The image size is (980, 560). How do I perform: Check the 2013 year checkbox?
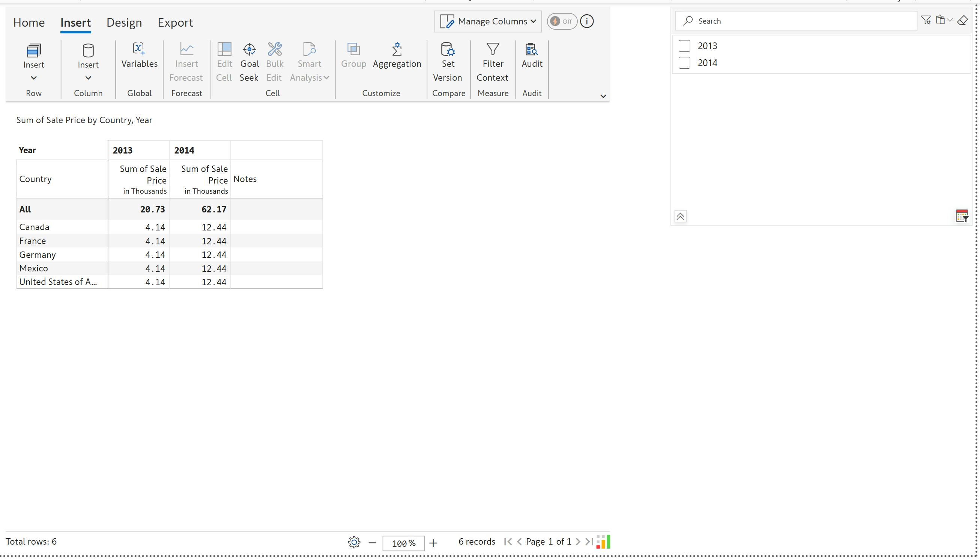pyautogui.click(x=684, y=46)
